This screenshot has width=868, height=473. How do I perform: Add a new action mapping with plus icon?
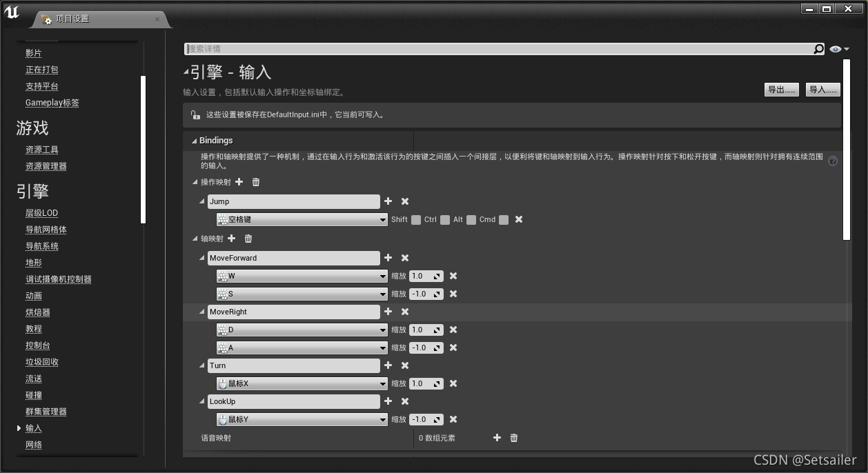click(239, 182)
